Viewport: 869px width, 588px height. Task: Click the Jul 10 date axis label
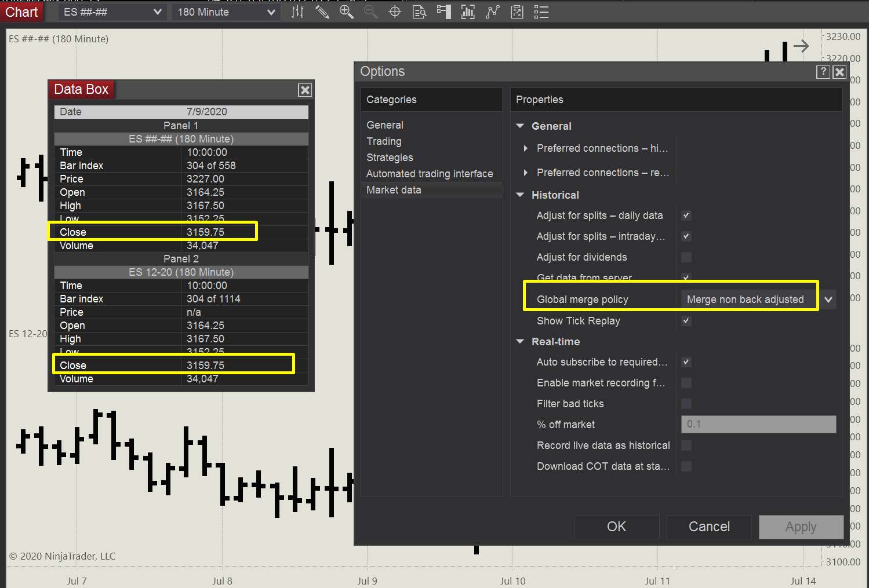[x=512, y=581]
